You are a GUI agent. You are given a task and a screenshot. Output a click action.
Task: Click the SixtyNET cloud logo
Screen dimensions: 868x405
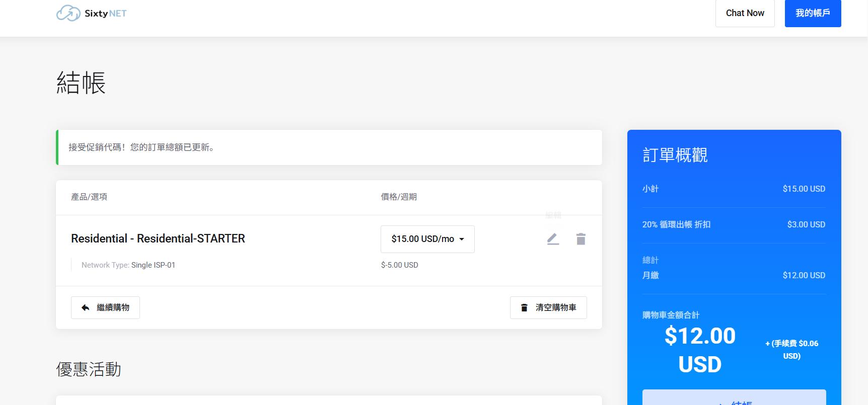coord(91,13)
